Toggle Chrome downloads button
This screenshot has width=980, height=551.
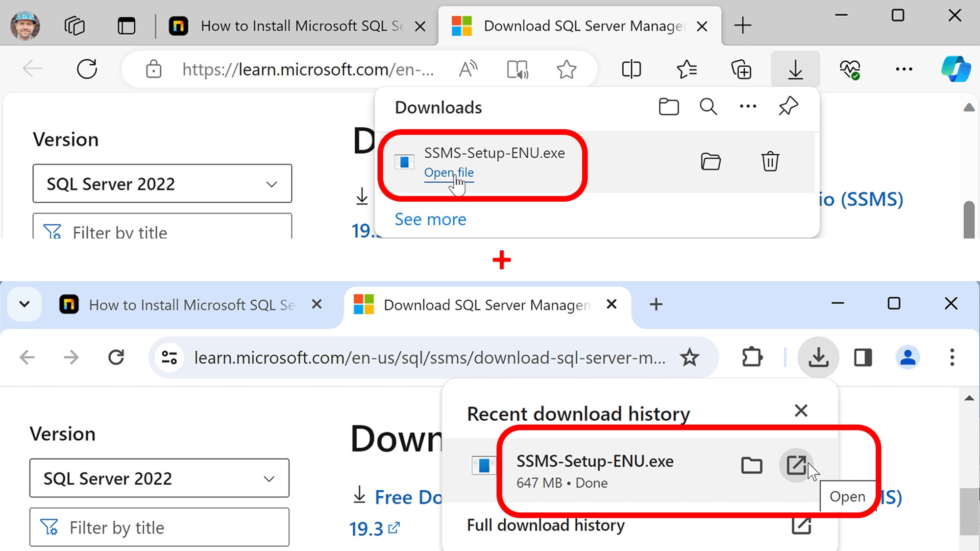[818, 357]
